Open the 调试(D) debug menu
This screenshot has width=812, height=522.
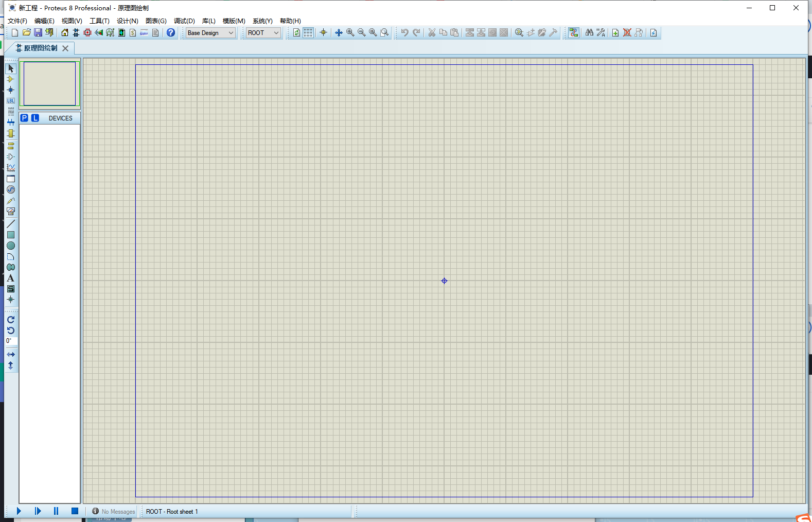[184, 21]
